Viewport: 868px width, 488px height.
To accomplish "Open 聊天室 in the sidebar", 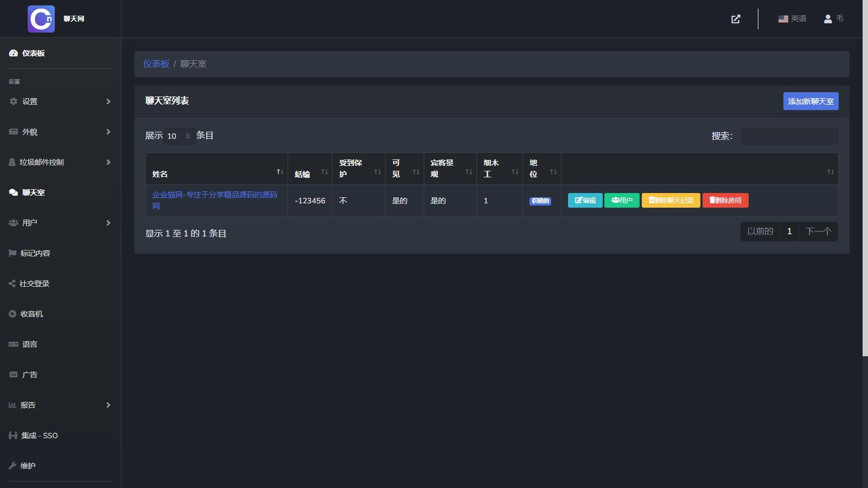I will 34,192.
